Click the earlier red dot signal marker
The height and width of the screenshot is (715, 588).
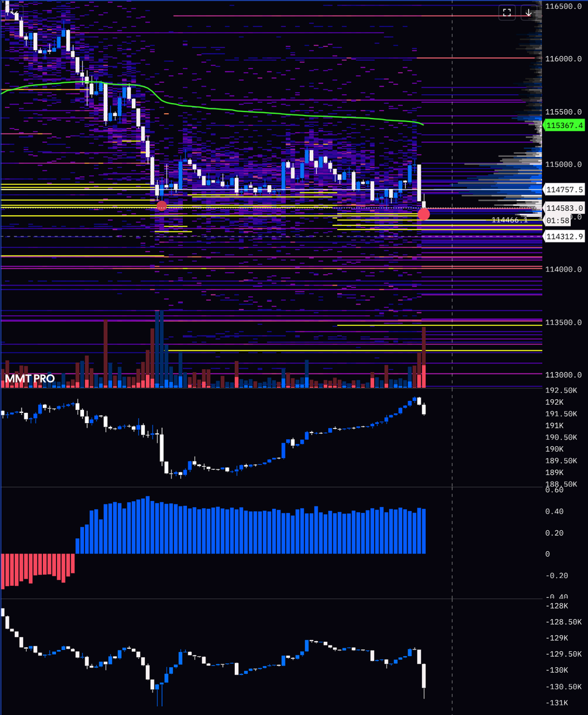162,206
